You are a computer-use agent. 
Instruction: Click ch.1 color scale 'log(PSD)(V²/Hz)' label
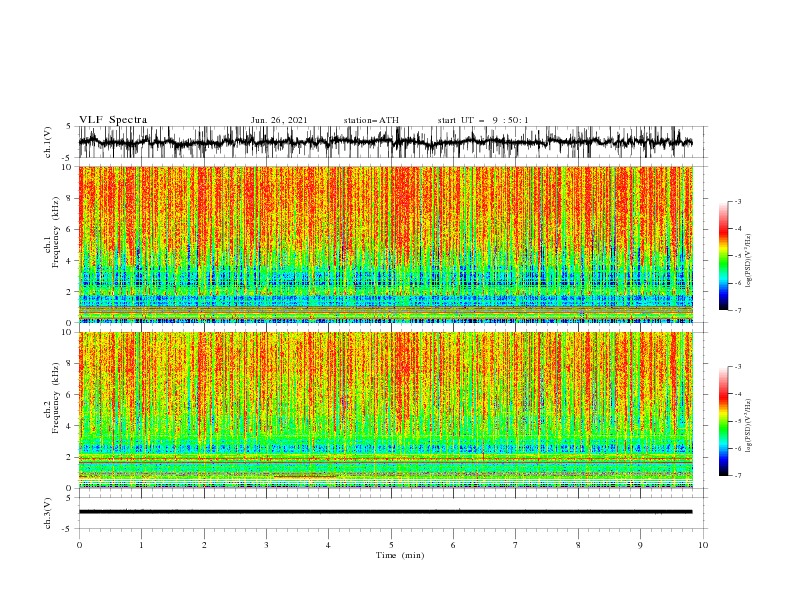[749, 261]
